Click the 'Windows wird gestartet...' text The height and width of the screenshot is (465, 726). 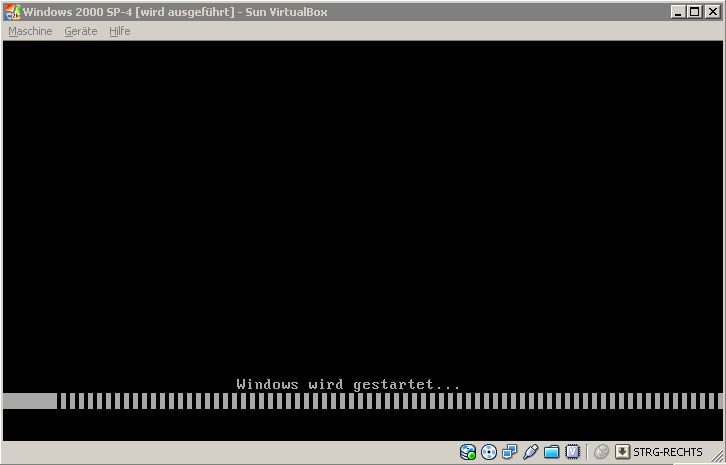pos(348,384)
